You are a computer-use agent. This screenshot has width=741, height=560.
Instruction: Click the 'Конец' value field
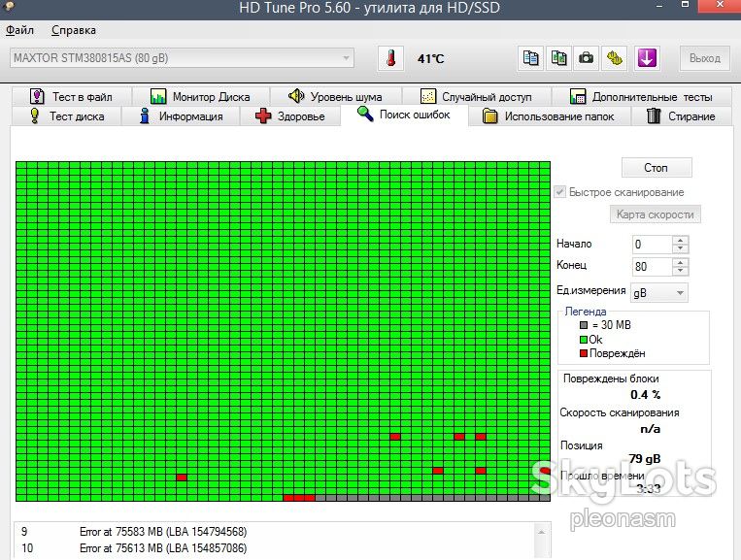click(652, 266)
